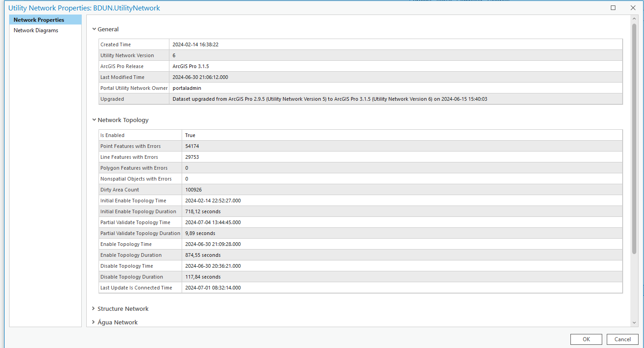Image resolution: width=644 pixels, height=348 pixels.
Task: Click the Is Enabled True value
Action: coord(190,135)
